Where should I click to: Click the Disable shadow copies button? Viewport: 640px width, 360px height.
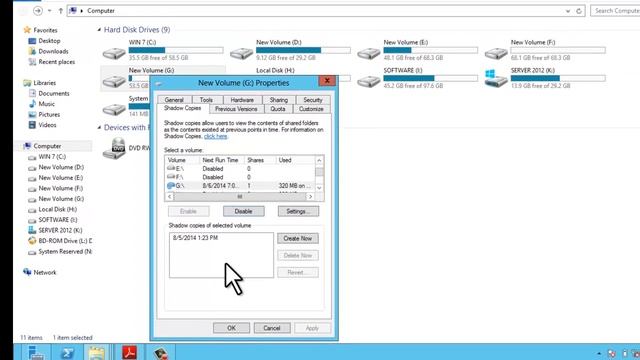pyautogui.click(x=243, y=211)
